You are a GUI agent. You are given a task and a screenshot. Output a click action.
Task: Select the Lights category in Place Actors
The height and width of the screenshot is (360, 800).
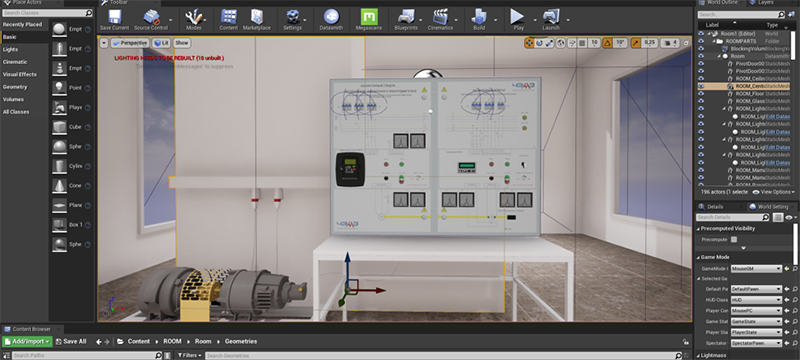[10, 49]
